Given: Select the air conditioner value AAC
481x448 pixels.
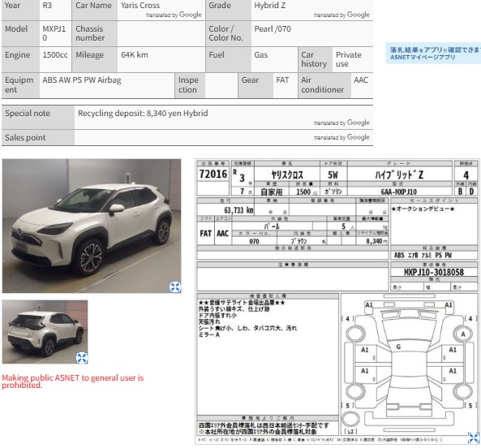Looking at the screenshot, I should 361,80.
